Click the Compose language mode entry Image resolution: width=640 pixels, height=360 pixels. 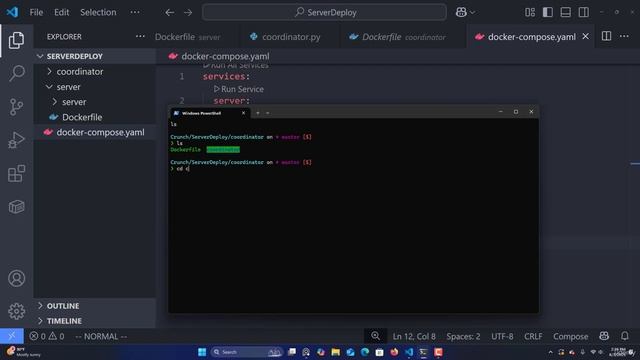[x=571, y=336]
